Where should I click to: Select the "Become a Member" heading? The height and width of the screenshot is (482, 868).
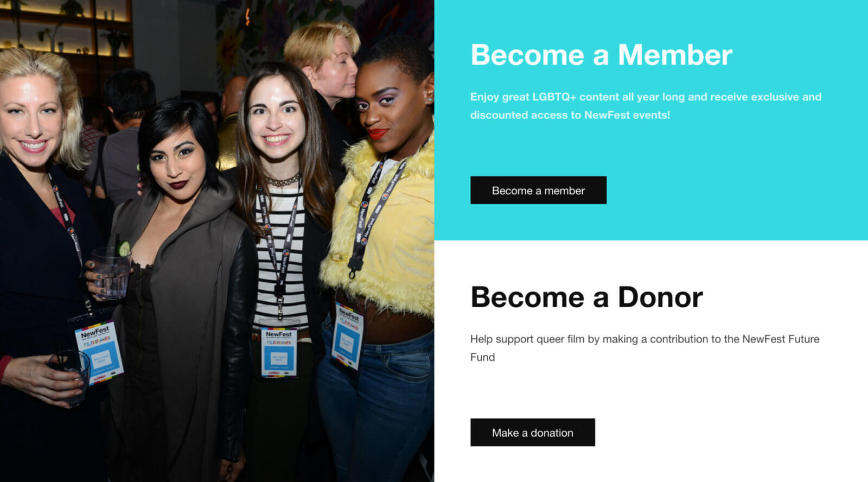click(x=601, y=55)
